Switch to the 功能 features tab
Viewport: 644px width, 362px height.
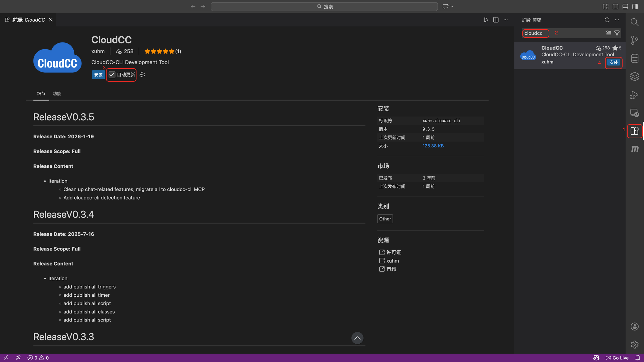tap(57, 94)
